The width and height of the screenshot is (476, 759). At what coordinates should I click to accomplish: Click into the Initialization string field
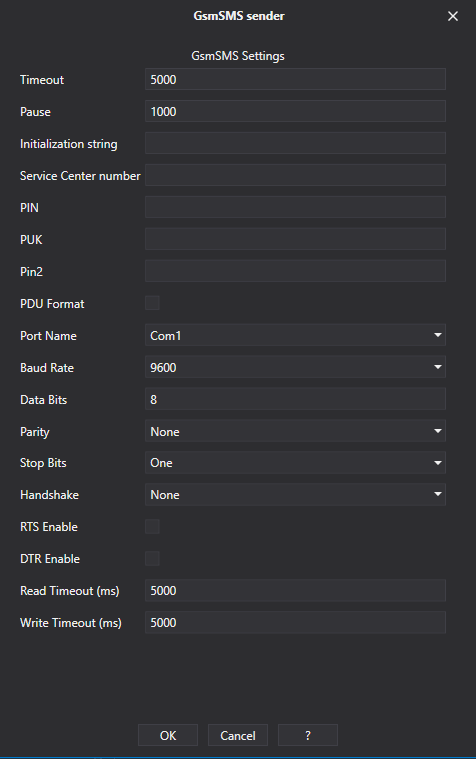[295, 143]
